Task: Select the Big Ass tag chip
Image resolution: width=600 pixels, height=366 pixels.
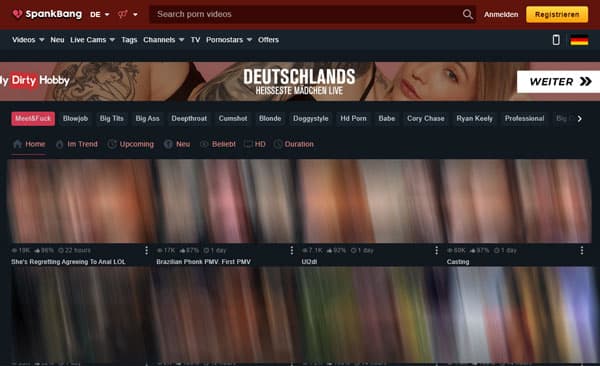Action: point(147,119)
